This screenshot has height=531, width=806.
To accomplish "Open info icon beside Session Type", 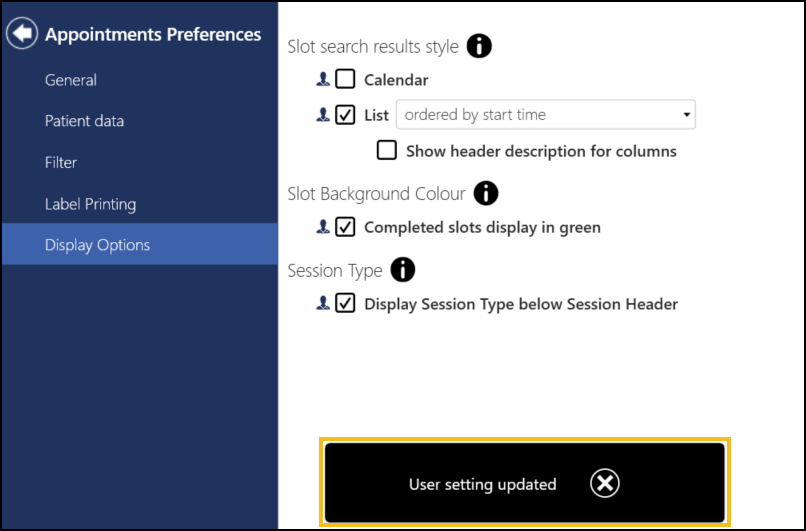I will coord(403,270).
